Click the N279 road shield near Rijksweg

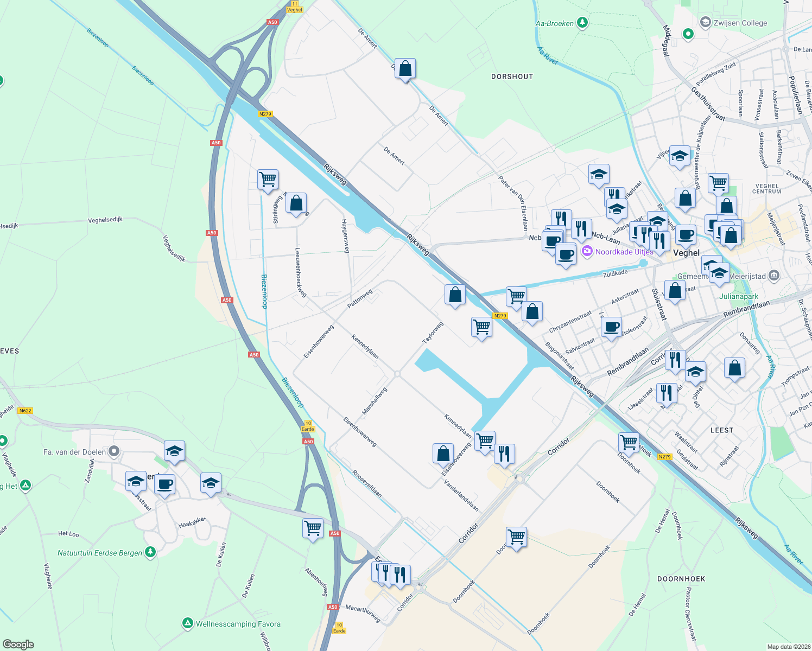pyautogui.click(x=501, y=315)
